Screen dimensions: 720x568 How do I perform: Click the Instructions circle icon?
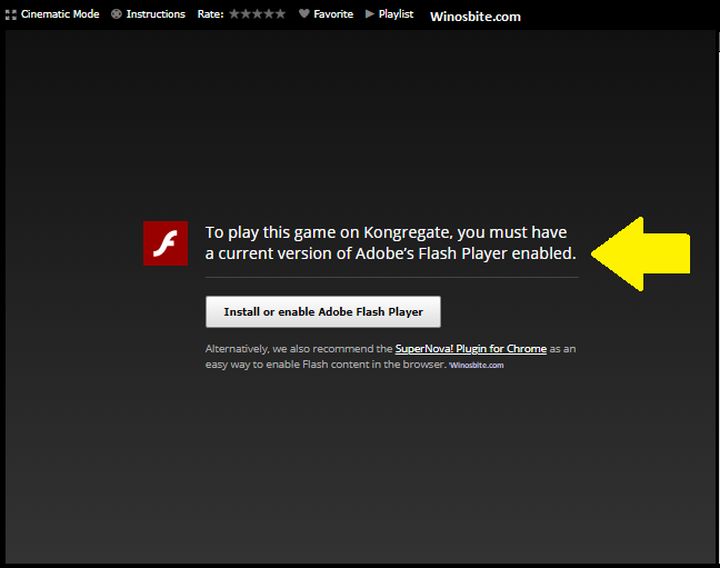[x=117, y=15]
